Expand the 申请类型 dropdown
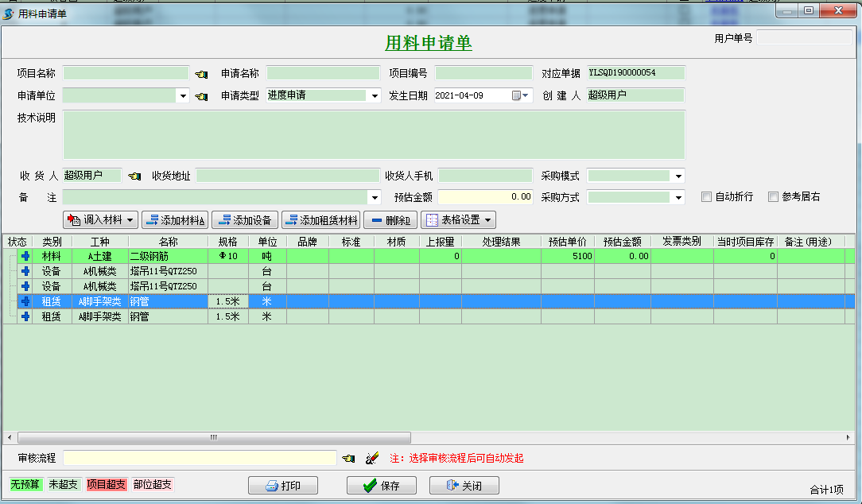The height and width of the screenshot is (504, 862). [x=375, y=95]
